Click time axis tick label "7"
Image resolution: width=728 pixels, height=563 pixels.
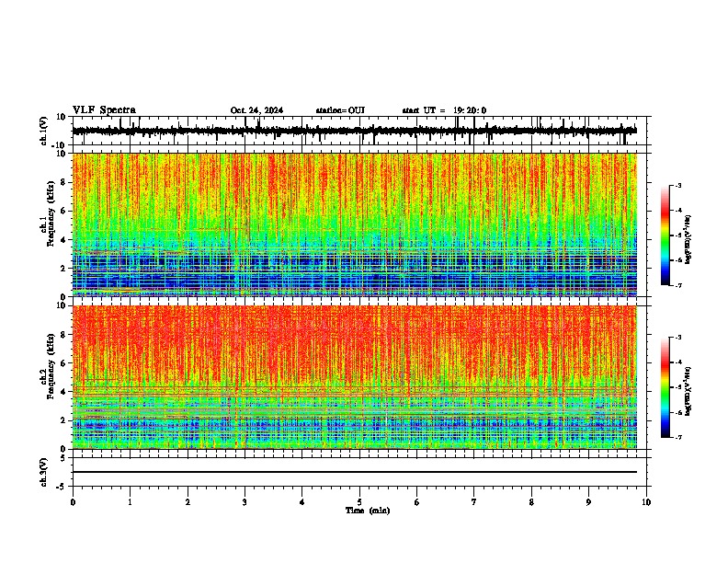(474, 502)
